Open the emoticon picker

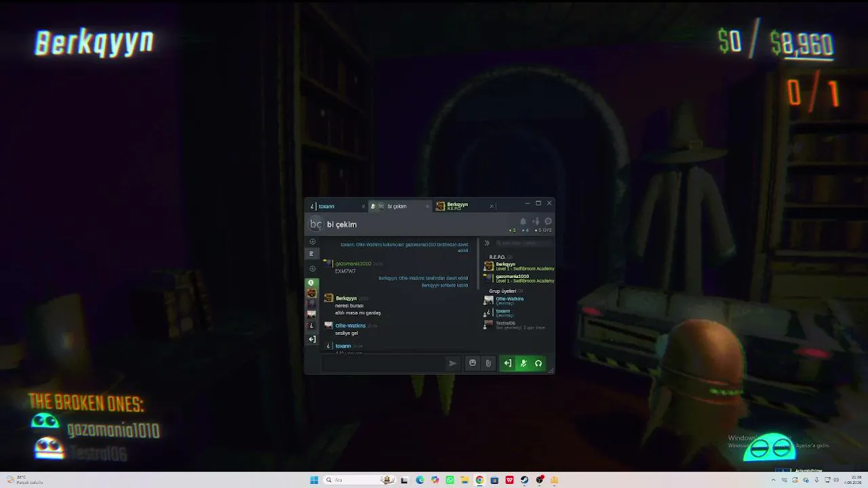[473, 363]
